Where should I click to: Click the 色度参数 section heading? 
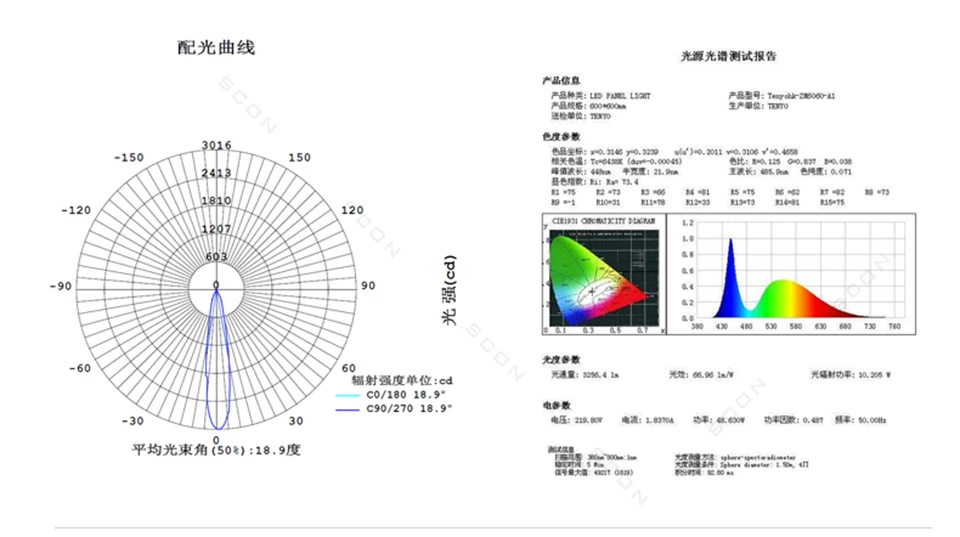tap(561, 136)
